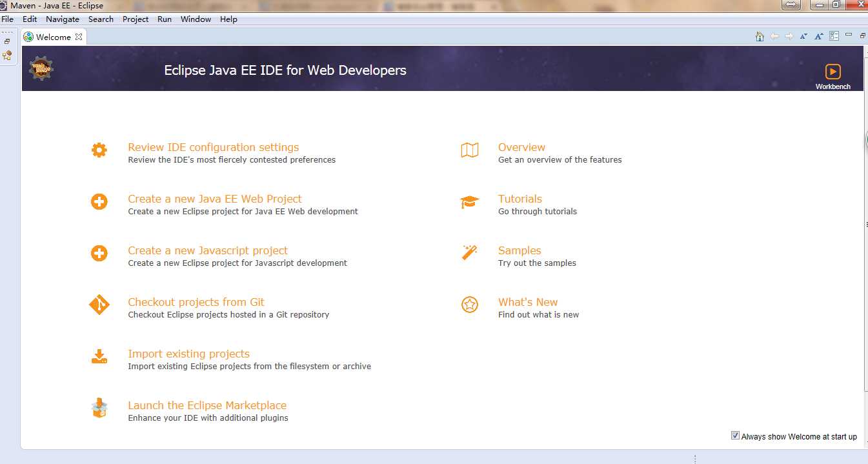This screenshot has width=868, height=464.
Task: Open Review IDE configuration settings link
Action: click(214, 147)
